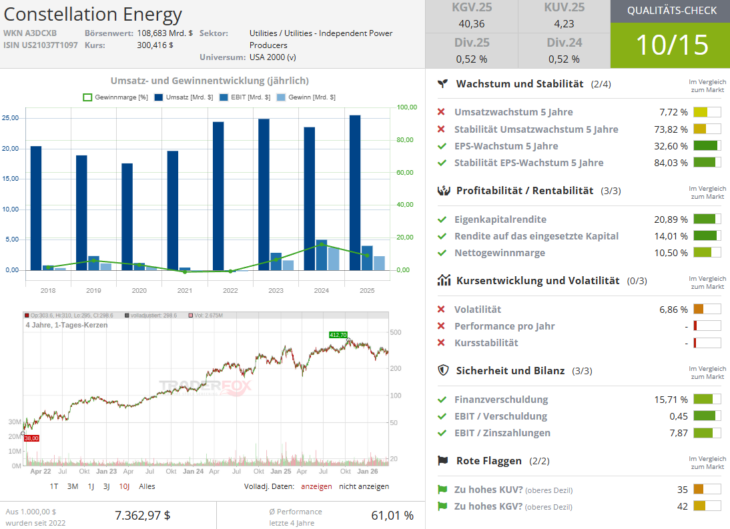Click the chart icon beside Kursentwicklung und Volatilität
730x529 pixels.
coord(443,280)
